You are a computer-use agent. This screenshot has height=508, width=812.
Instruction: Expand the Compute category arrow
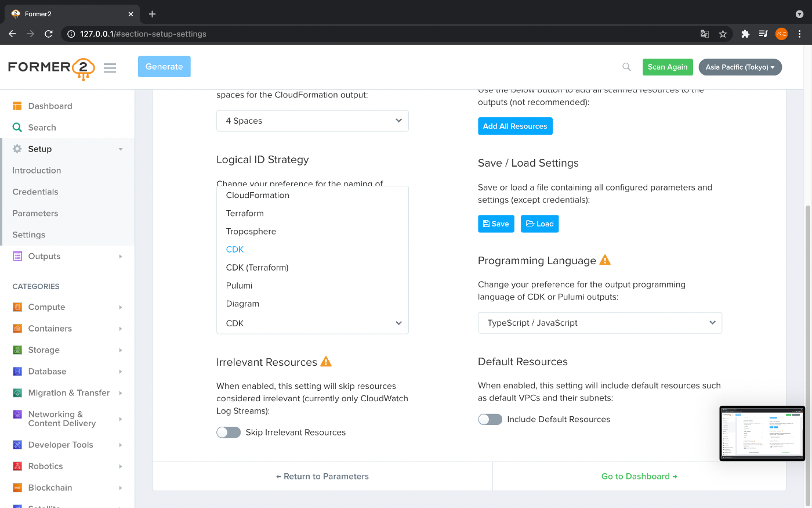tap(121, 307)
